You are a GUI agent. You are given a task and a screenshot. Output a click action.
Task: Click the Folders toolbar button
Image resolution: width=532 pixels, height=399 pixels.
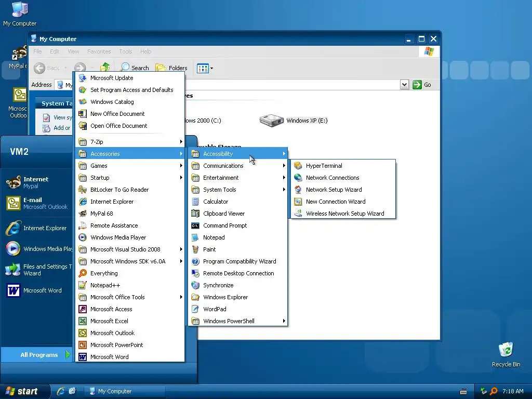pyautogui.click(x=171, y=68)
